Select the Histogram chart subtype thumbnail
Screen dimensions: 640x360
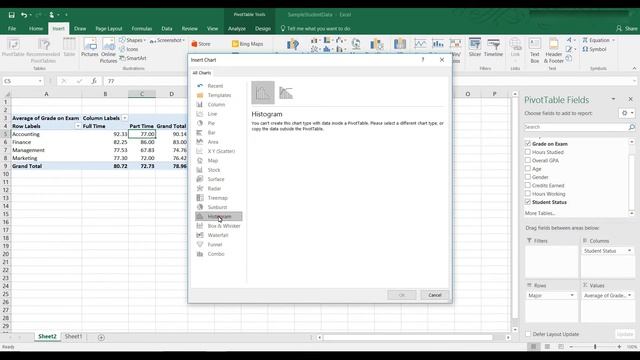coord(263,93)
